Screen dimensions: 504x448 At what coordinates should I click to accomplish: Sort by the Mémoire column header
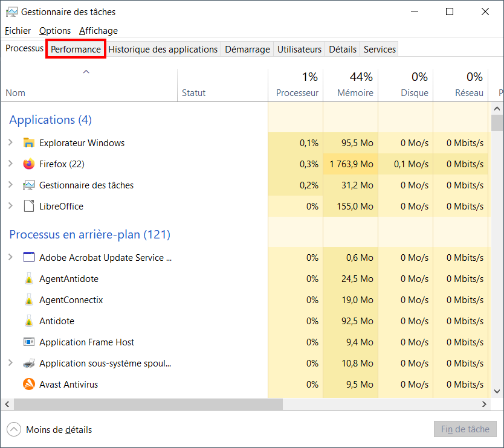(x=351, y=85)
